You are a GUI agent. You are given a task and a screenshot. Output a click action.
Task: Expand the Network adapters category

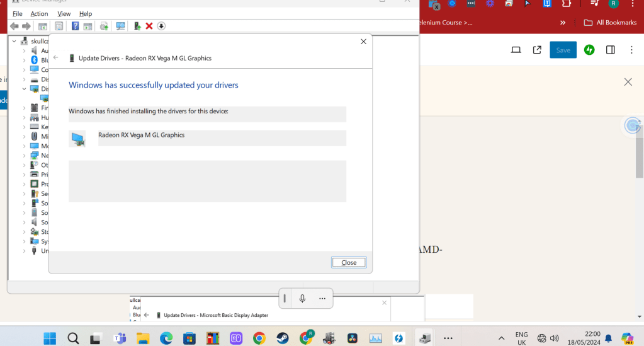click(24, 156)
